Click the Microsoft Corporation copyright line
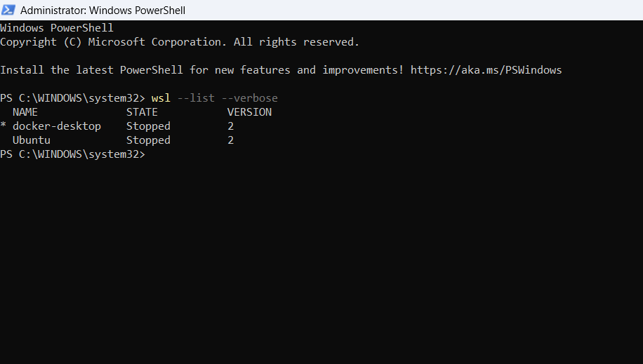 point(180,42)
